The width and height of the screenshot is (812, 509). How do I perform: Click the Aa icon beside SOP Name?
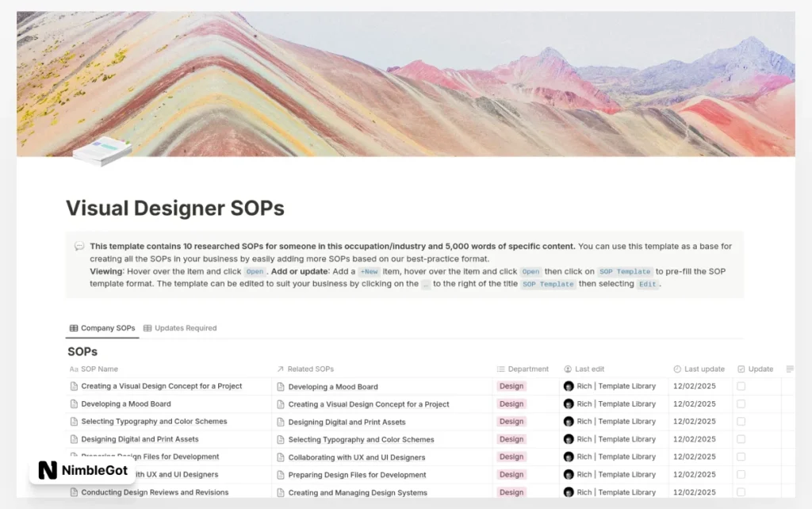pyautogui.click(x=74, y=369)
